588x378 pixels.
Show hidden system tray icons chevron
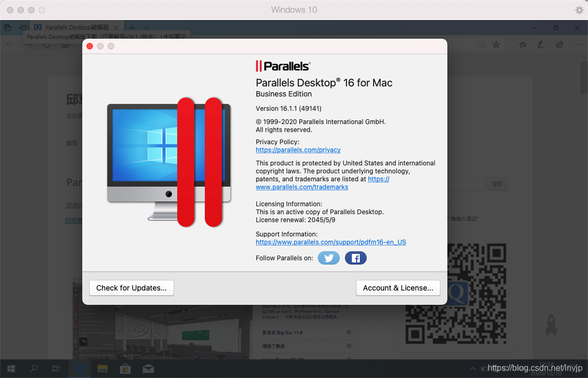click(x=473, y=369)
